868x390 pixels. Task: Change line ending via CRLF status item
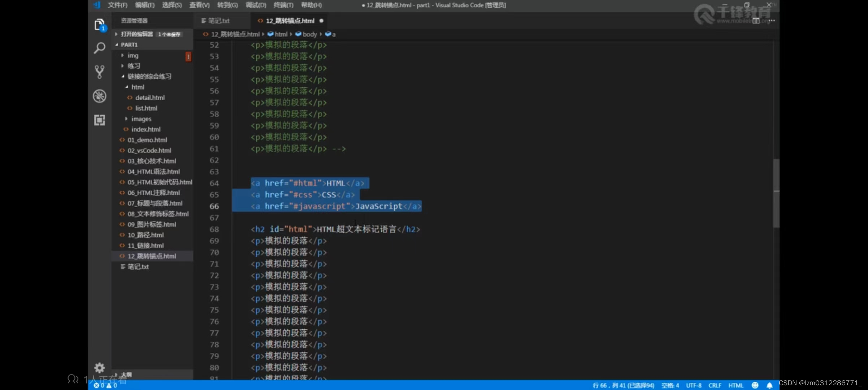715,385
